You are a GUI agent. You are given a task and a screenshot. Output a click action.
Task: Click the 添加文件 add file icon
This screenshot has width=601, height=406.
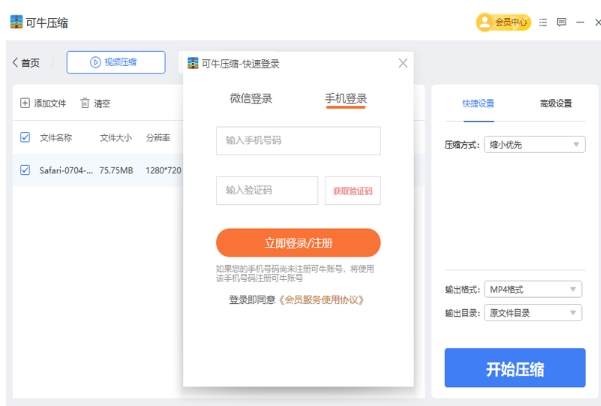[25, 103]
